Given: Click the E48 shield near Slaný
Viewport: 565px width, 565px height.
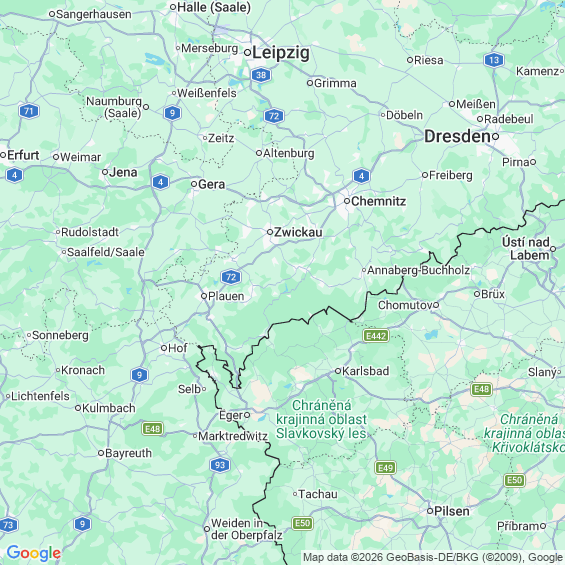Looking at the screenshot, I should [x=481, y=389].
